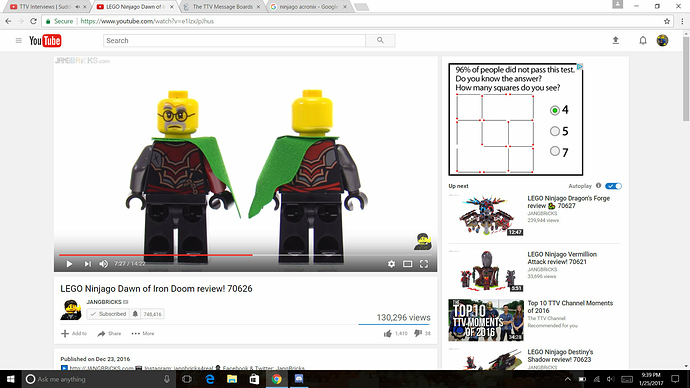This screenshot has height=388, width=690.
Task: Select answer 5 radio button
Action: [554, 131]
